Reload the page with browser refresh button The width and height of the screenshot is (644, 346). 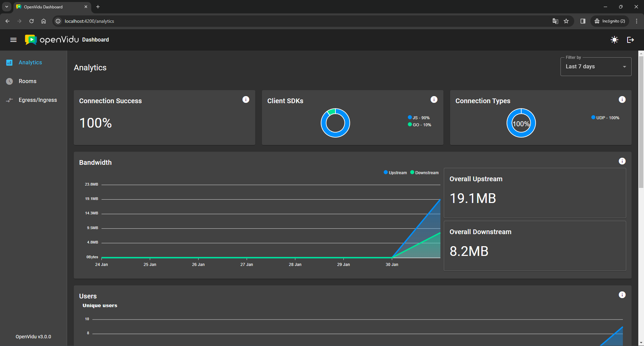click(32, 21)
